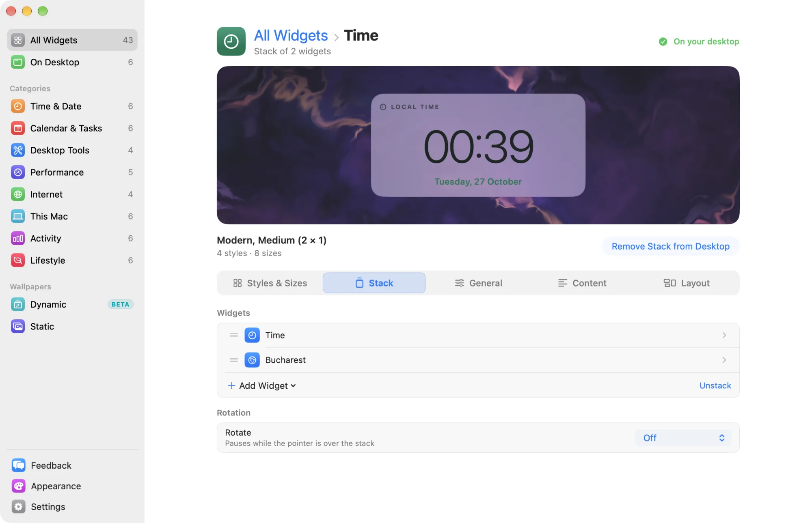The image size is (812, 523).
Task: Open the Activity category
Action: tap(72, 238)
